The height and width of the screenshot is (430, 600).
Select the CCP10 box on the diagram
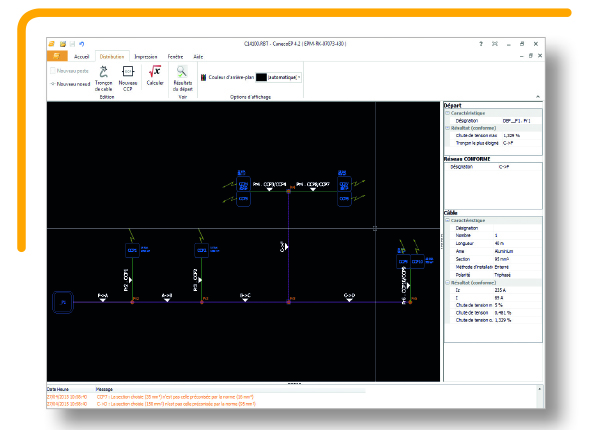[417, 262]
